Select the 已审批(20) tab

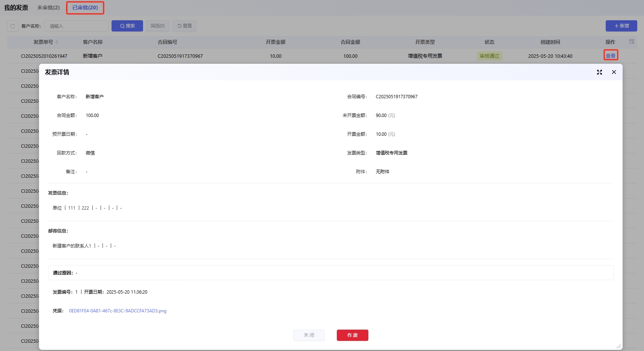[x=85, y=7]
